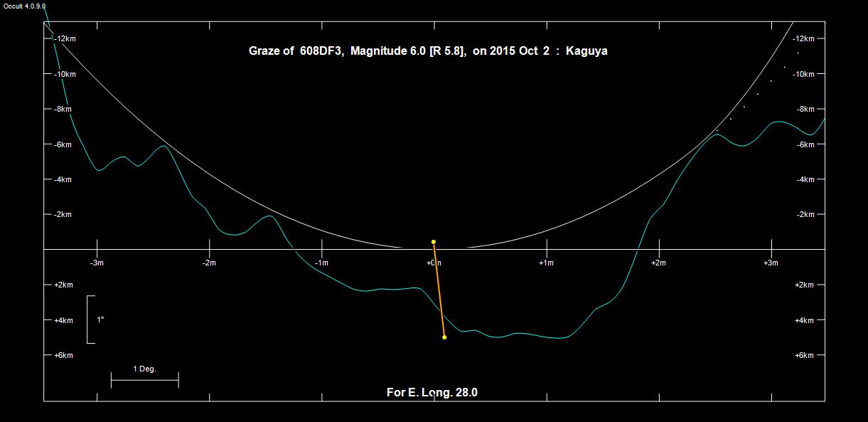Click the 'Occult 4.0.9.0' version label
Viewport: 868px width, 422px height.
(24, 6)
